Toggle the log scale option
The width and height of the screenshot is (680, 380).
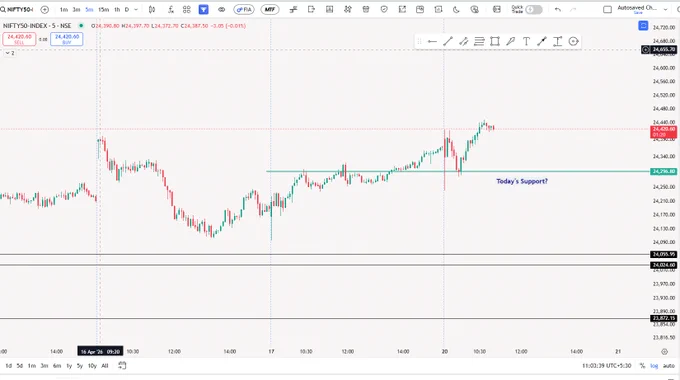click(654, 366)
